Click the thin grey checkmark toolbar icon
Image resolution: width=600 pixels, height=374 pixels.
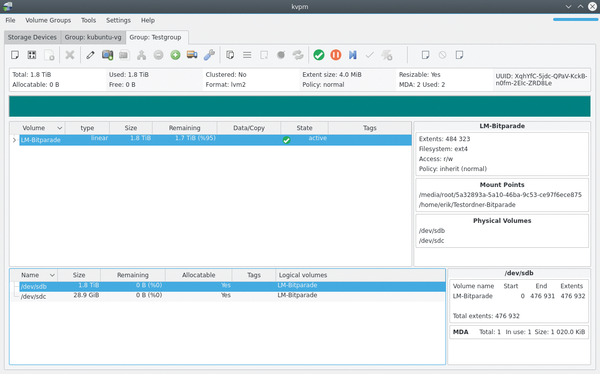pyautogui.click(x=369, y=55)
